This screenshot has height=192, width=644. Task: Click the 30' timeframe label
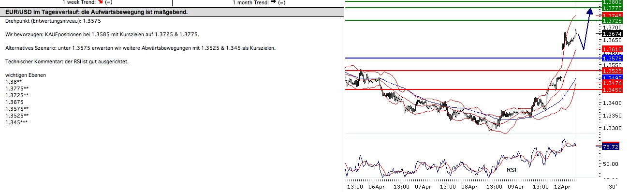coord(612,187)
